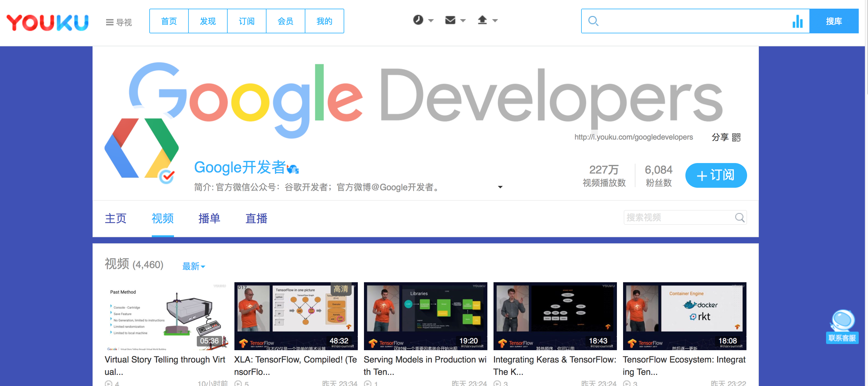Open the 发现 tab
This screenshot has width=868, height=386.
(x=208, y=21)
